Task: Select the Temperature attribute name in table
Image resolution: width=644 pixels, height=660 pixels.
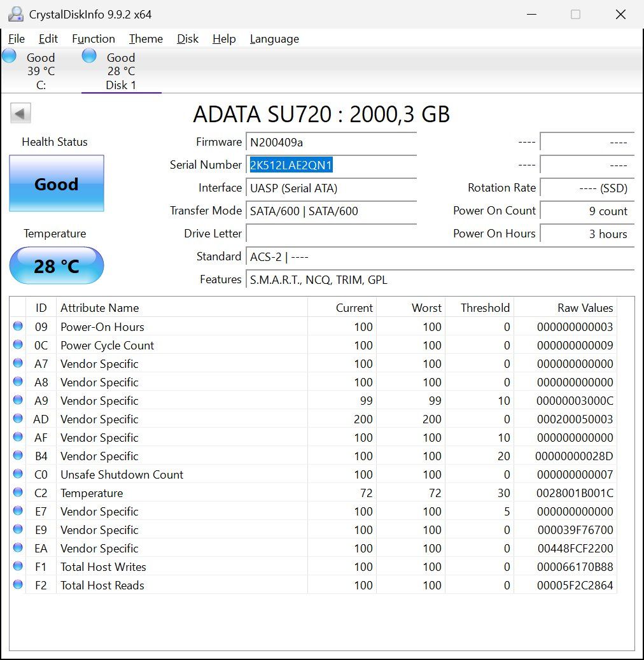Action: tap(92, 493)
